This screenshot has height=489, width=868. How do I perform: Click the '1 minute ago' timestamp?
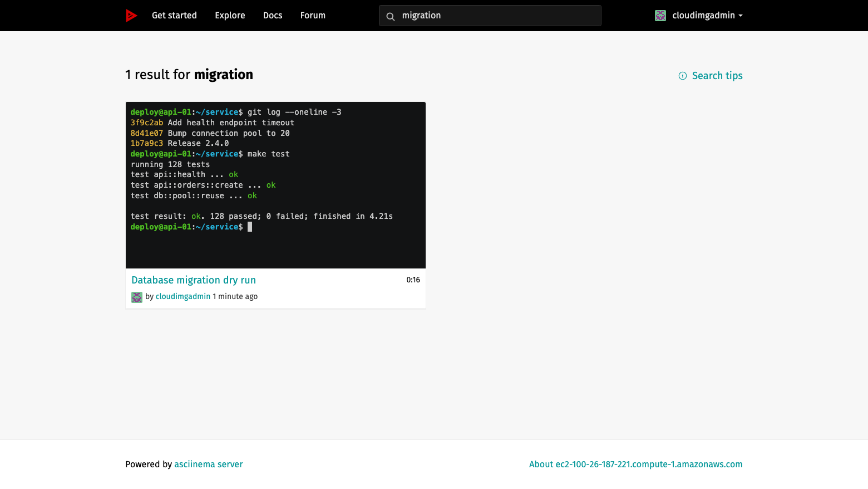(x=235, y=296)
